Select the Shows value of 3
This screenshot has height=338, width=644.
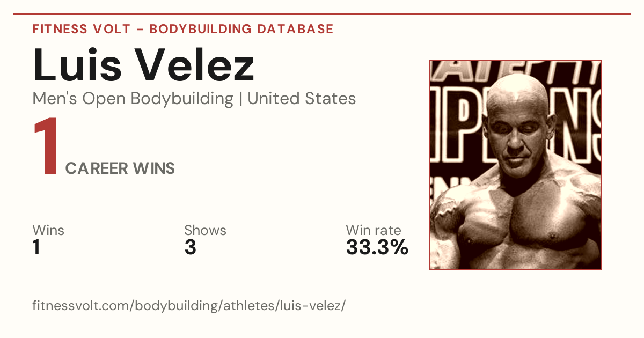coord(190,247)
